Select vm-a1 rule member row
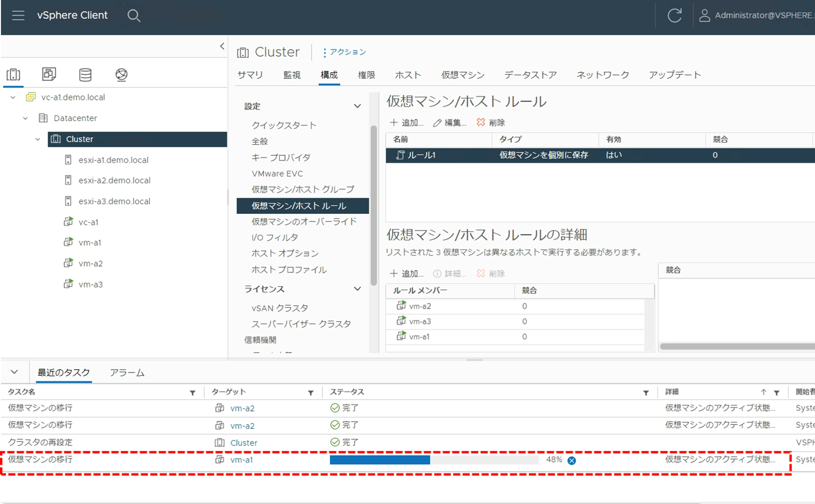Screen dimensions: 815x504 click(x=515, y=337)
